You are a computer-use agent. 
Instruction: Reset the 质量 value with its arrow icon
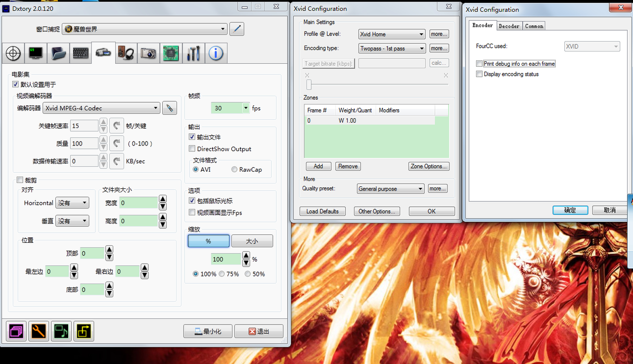point(117,143)
